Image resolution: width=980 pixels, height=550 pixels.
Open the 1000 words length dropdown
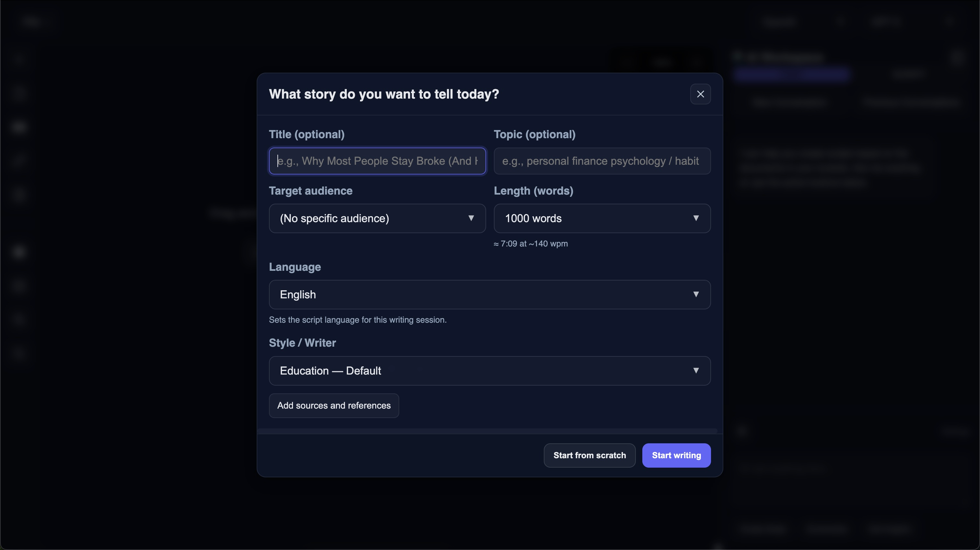[x=602, y=218]
